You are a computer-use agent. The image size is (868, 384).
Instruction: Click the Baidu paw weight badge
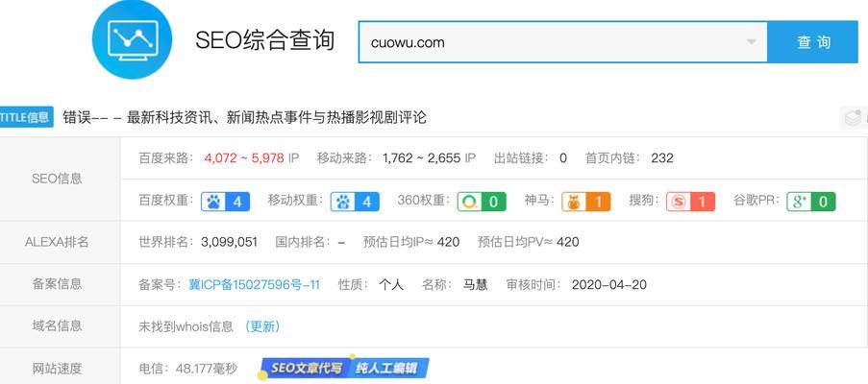[225, 202]
